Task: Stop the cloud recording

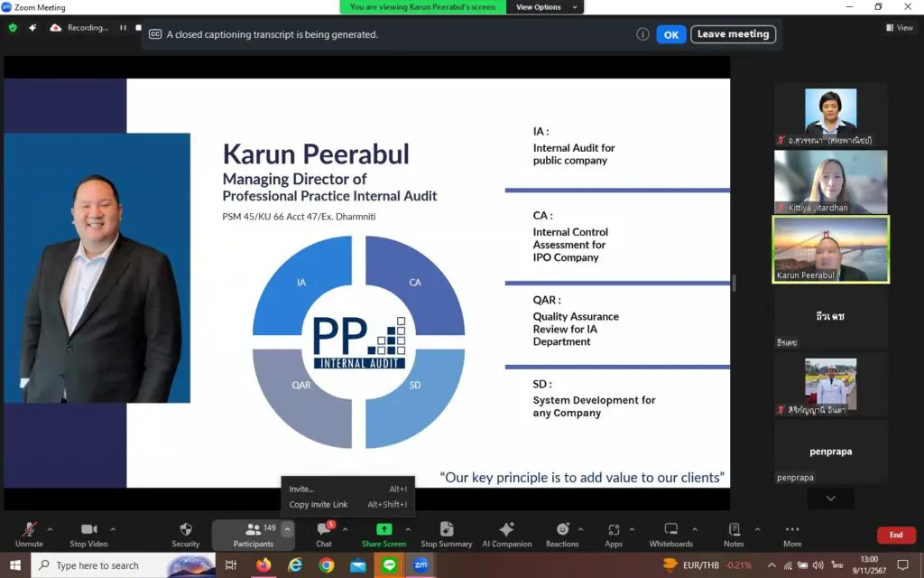Action: [138, 28]
